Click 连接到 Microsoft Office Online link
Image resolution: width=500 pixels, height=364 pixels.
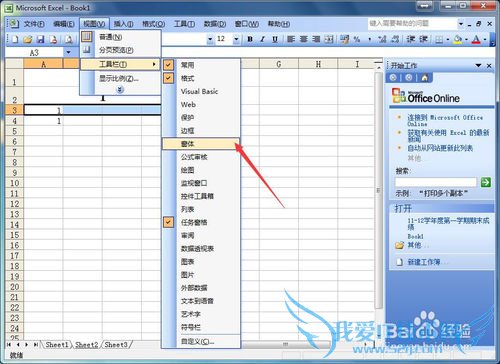pyautogui.click(x=445, y=120)
